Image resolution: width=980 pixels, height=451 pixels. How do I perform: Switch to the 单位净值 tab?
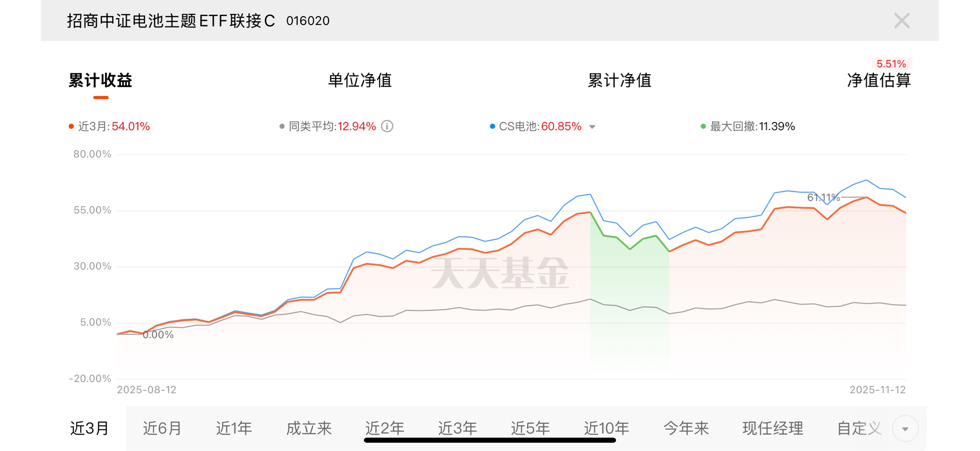(359, 80)
